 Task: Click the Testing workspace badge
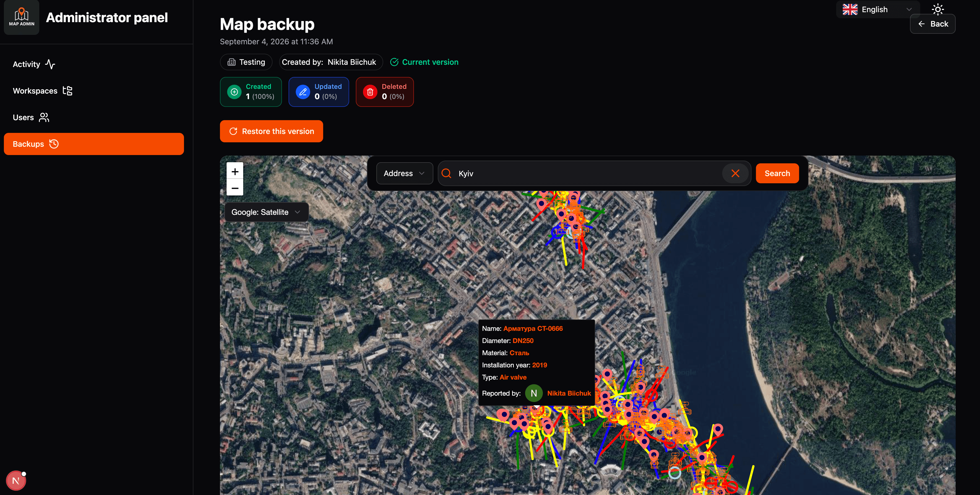click(246, 62)
